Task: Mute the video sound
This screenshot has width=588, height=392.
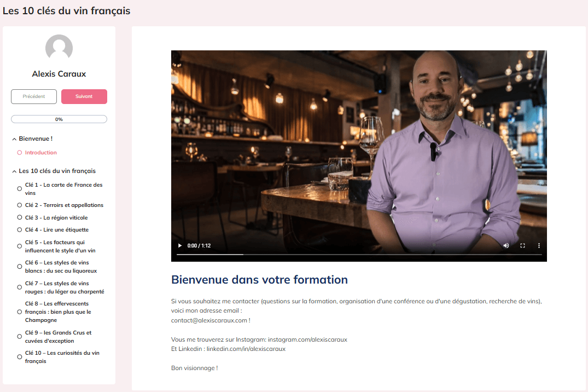Action: tap(507, 246)
